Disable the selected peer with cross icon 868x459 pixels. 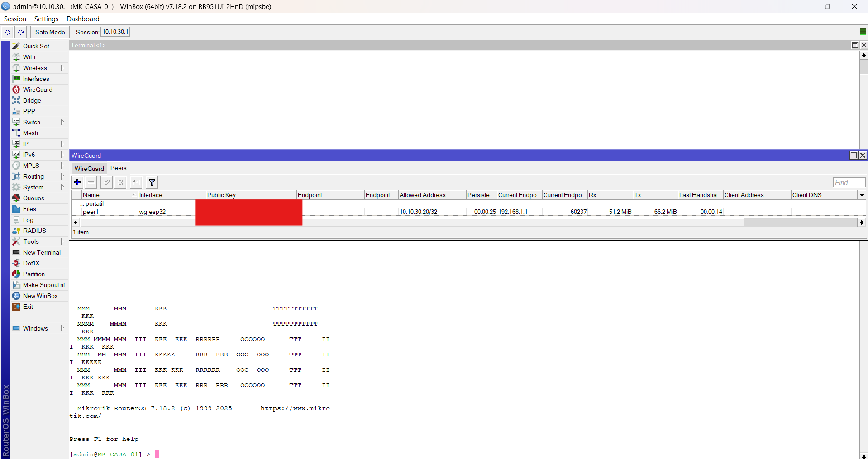[120, 182]
